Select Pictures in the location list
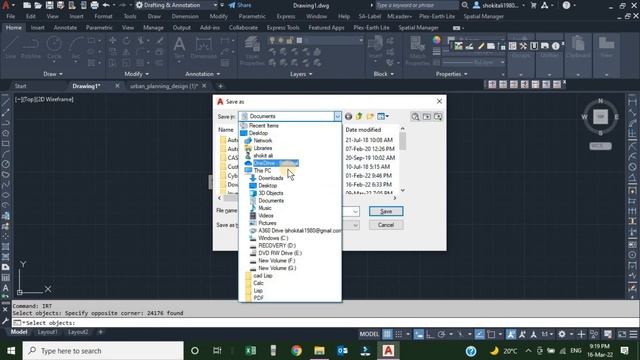 tap(267, 223)
